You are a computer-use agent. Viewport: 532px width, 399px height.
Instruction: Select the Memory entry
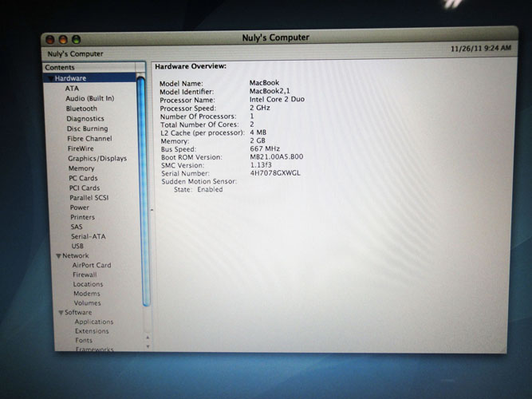[x=81, y=168]
